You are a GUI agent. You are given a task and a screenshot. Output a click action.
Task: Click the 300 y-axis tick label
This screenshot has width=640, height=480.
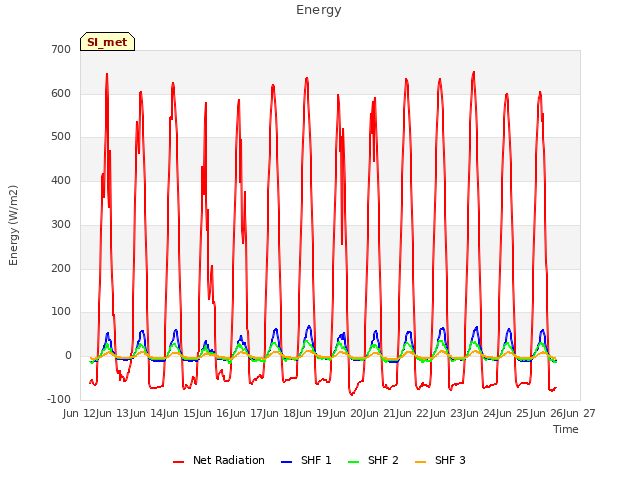pos(61,224)
